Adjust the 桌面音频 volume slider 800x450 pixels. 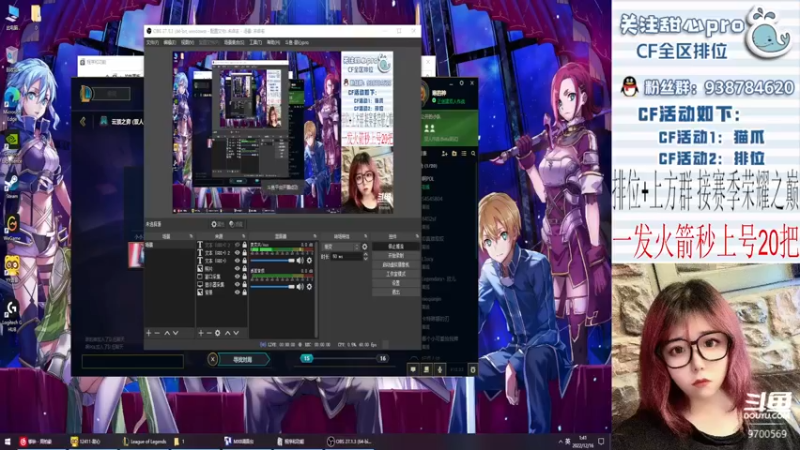[x=272, y=287]
